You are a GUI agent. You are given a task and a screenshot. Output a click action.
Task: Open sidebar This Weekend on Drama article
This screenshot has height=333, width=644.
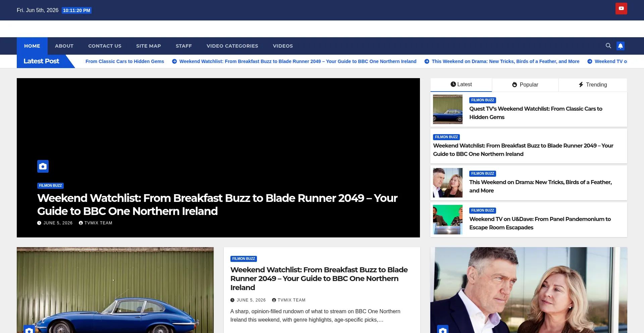click(540, 186)
